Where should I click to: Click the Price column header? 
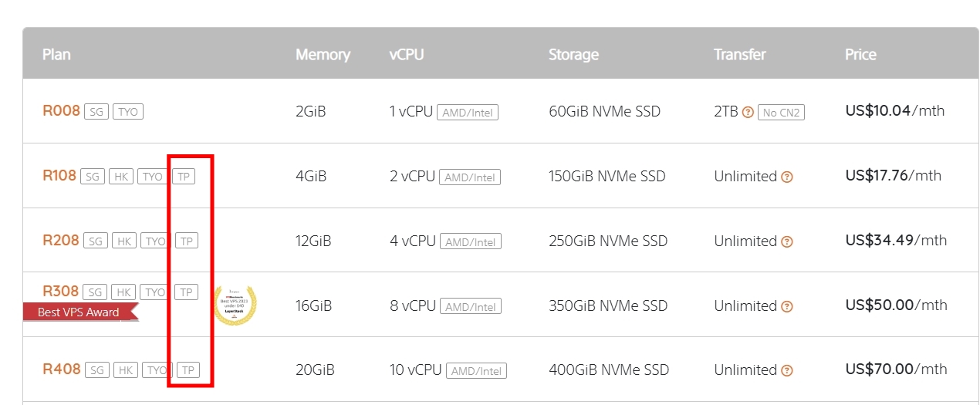(x=860, y=55)
